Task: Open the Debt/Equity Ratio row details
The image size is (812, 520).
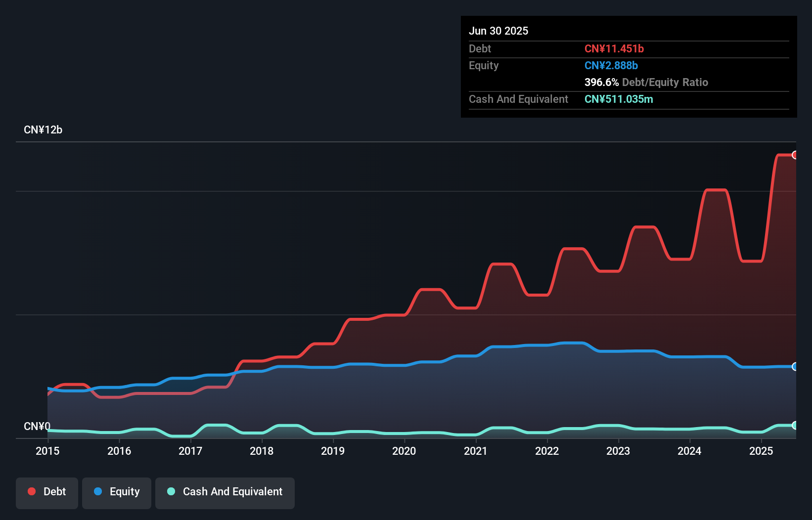Action: pos(646,82)
